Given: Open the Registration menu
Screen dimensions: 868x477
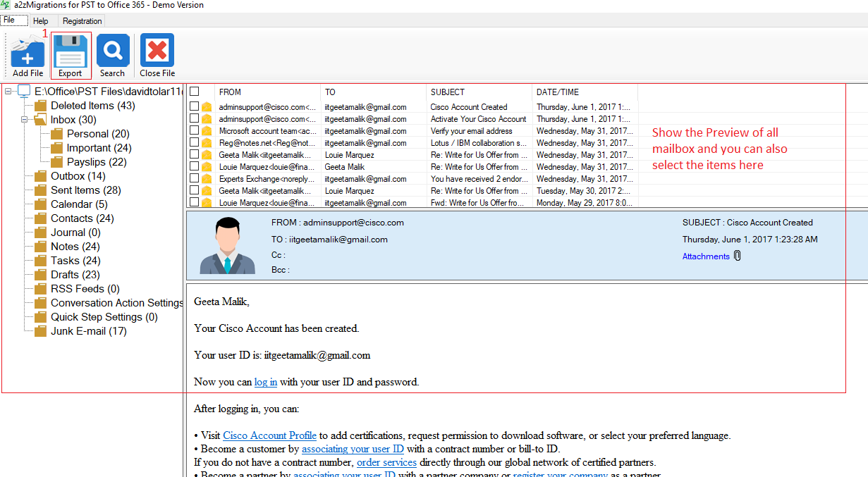Looking at the screenshot, I should 82,21.
